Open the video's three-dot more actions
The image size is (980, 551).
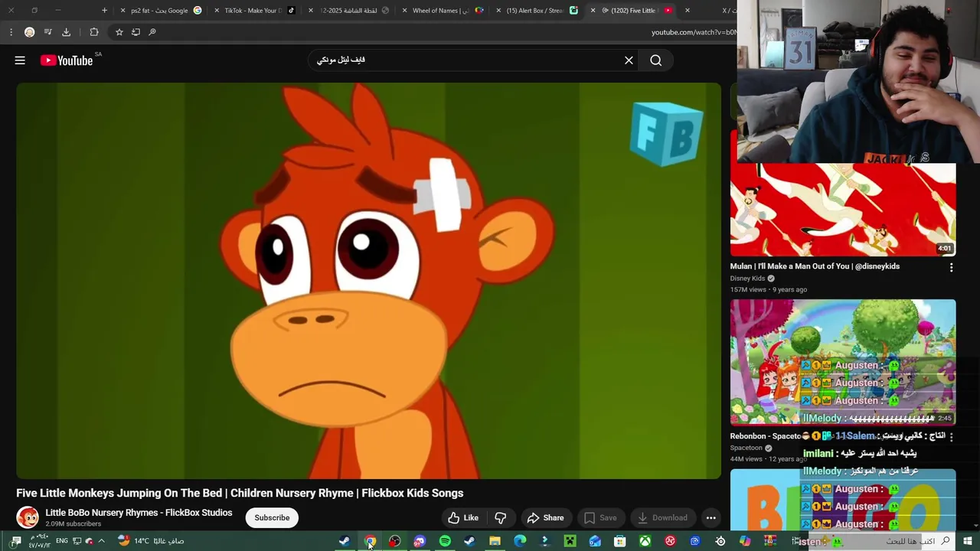point(711,518)
